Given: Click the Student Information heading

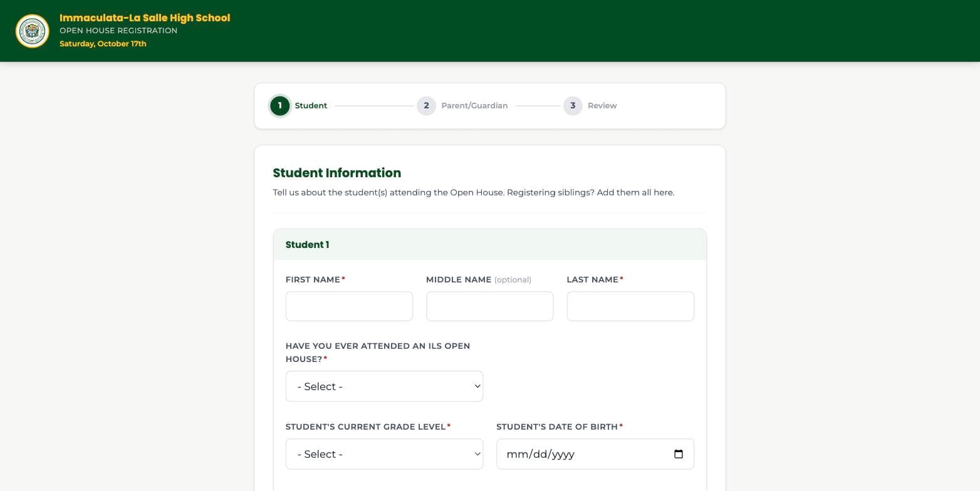Looking at the screenshot, I should click(x=337, y=173).
